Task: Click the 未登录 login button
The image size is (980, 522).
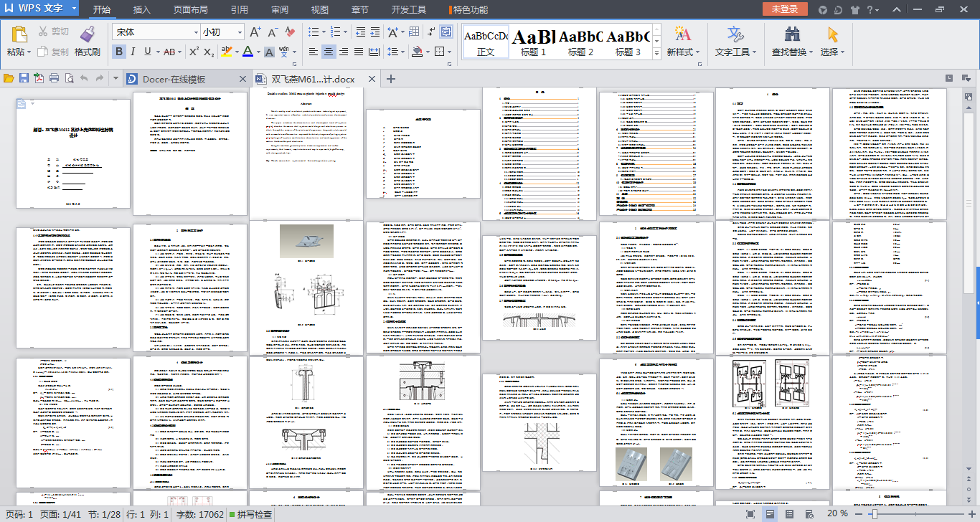Action: pos(784,9)
